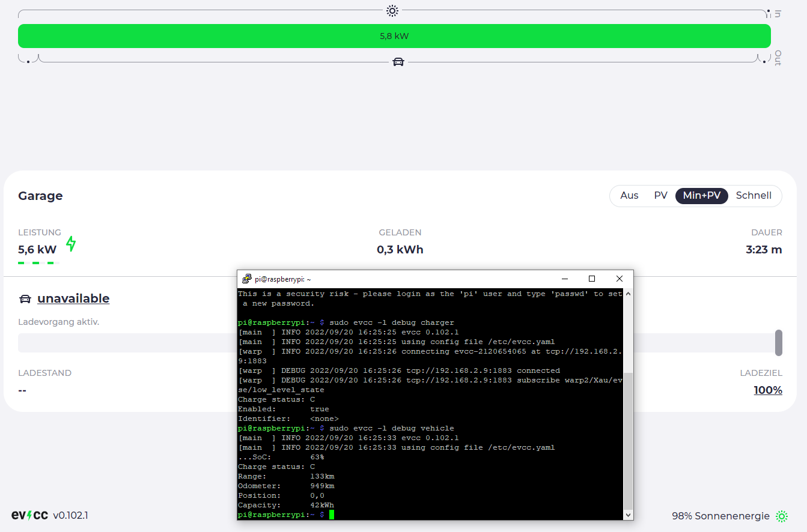Open the unavailable vehicle selector
807x532 pixels.
click(x=73, y=298)
